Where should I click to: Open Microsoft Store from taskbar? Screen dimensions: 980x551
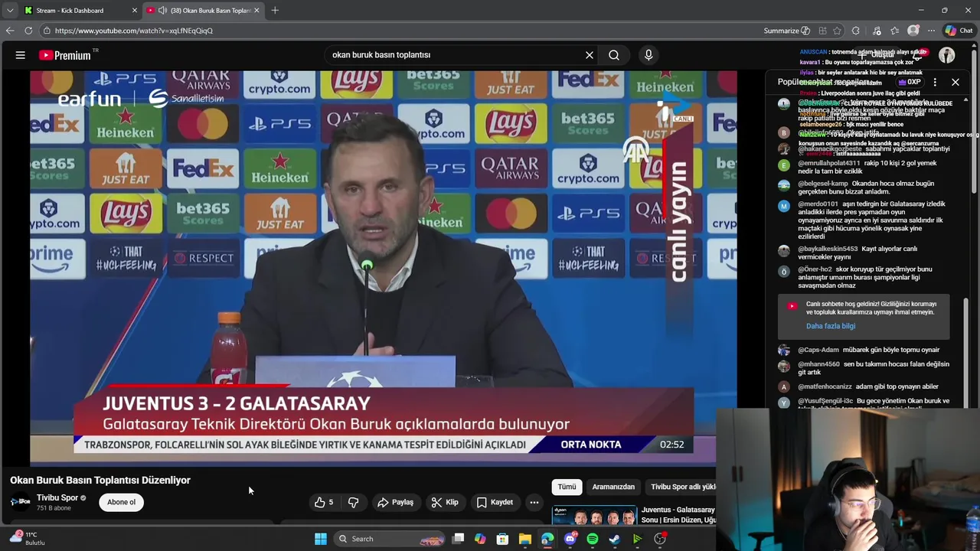click(x=502, y=539)
